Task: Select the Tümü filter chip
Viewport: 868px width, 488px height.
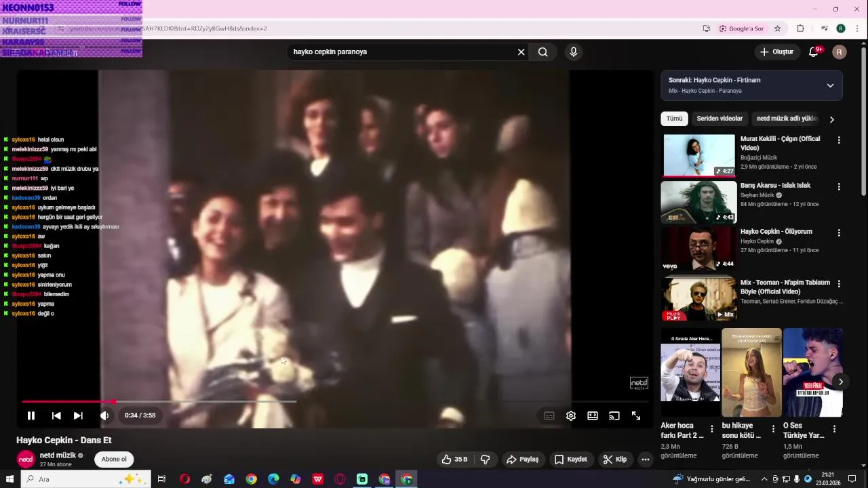Action: point(674,119)
